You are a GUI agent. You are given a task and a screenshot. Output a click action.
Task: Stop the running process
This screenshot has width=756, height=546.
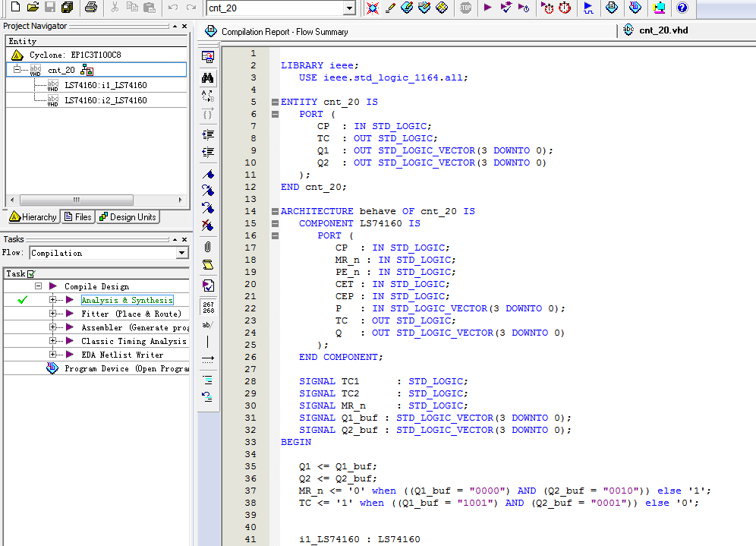(465, 8)
